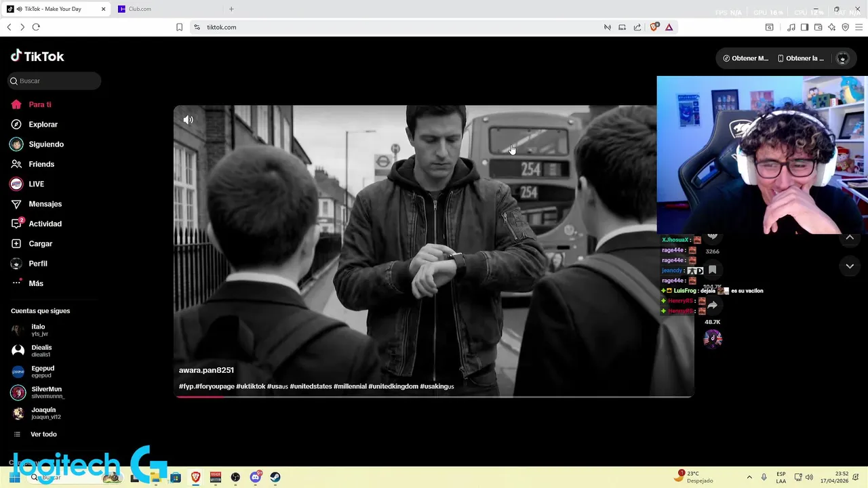Open the Brave VPN shield icon

coord(845,27)
